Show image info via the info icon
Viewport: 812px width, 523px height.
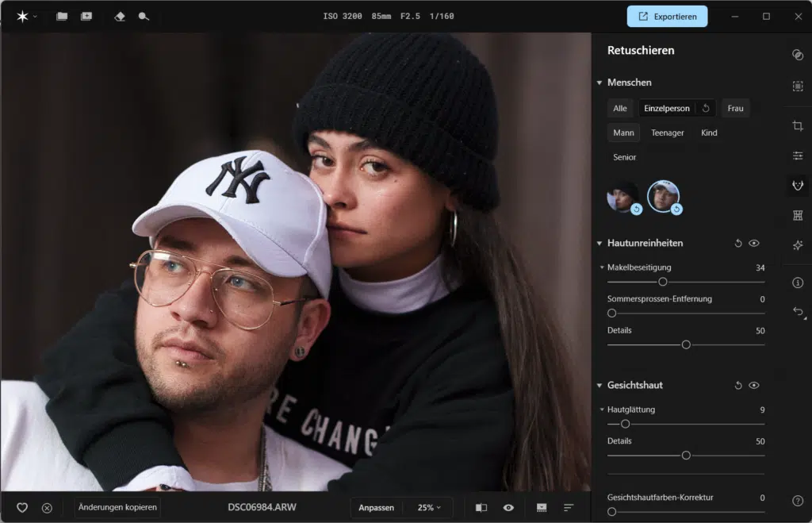[798, 283]
